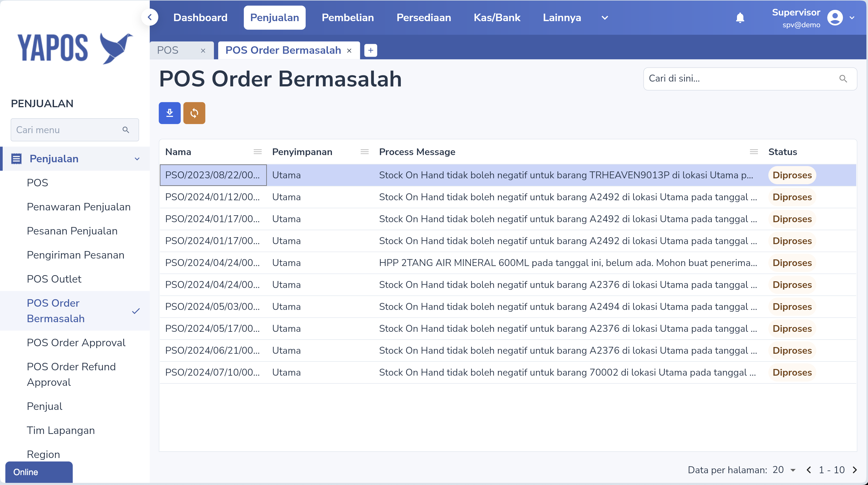Open Pengiriman Pesanan in sidebar
868x485 pixels.
[75, 255]
